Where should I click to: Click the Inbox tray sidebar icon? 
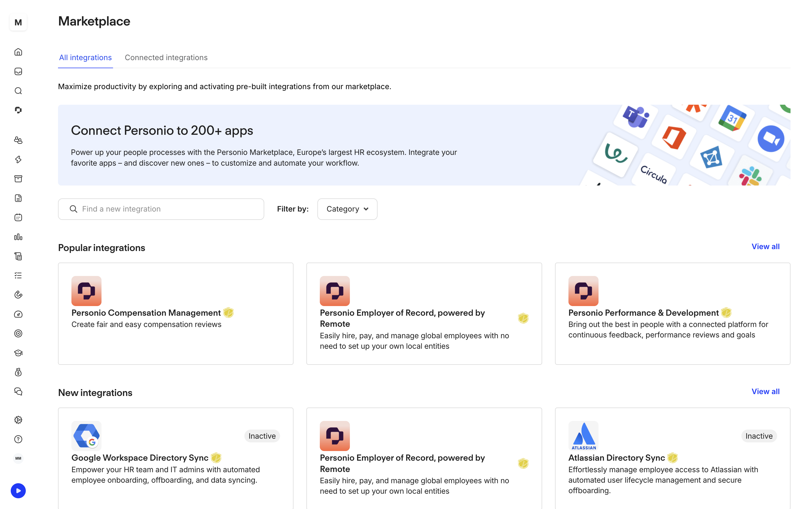tap(18, 71)
